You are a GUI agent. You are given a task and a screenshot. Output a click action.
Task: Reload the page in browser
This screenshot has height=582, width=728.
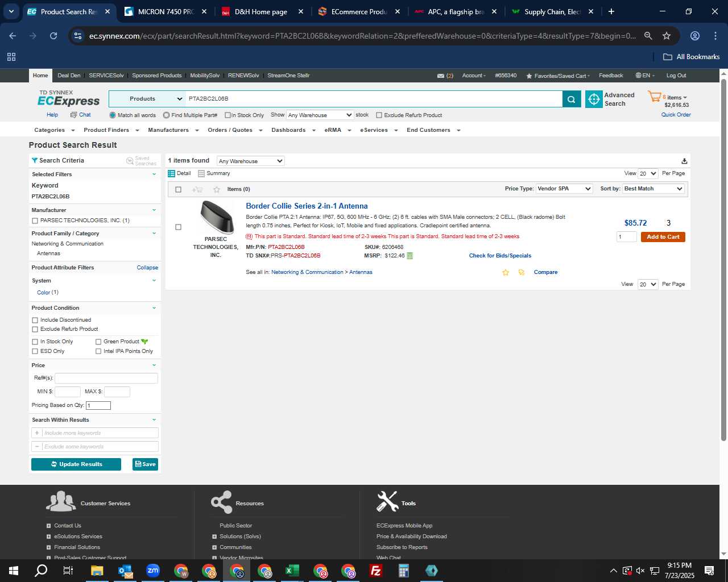53,36
